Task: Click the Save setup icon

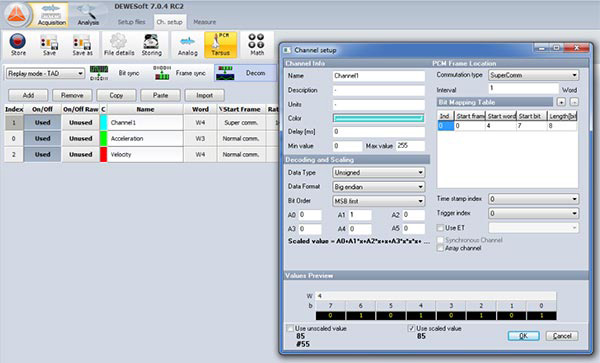Action: 49,45
